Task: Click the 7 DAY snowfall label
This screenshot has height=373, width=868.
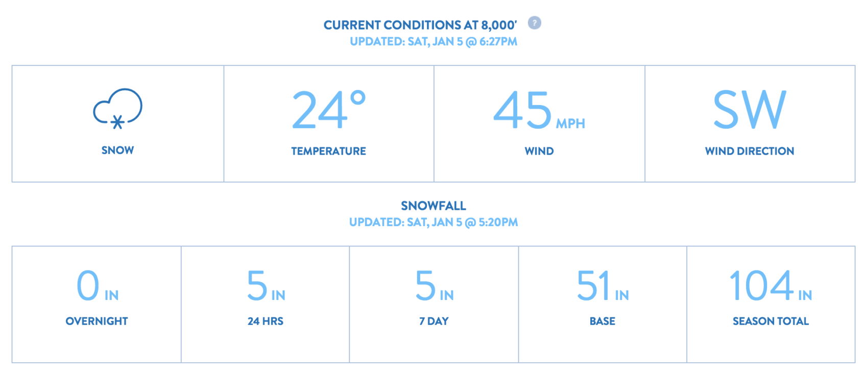Action: point(434,321)
